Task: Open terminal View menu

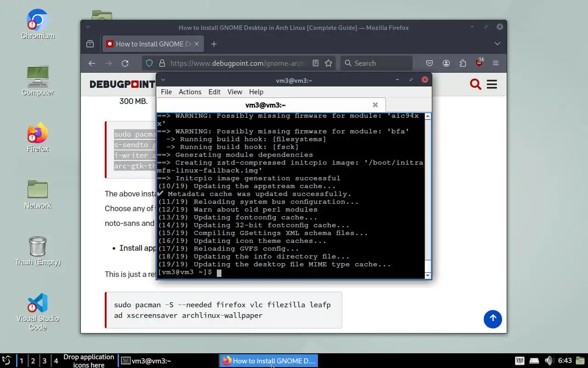Action: tap(235, 92)
